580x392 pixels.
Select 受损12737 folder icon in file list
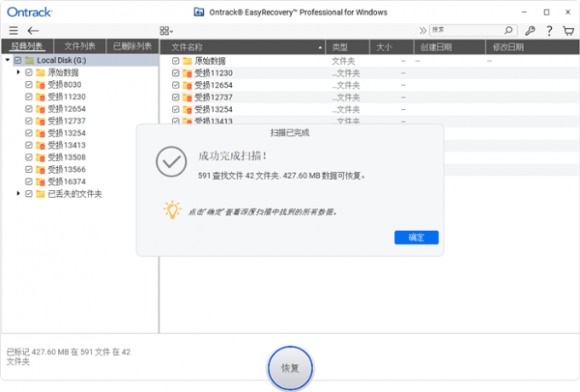(188, 97)
